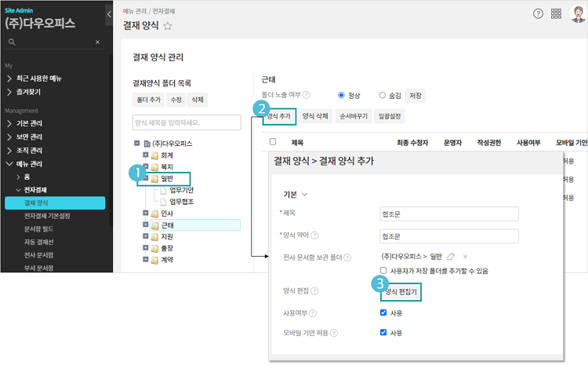
Task: Remove the 일반 folder with the X icon
Action: (x=465, y=257)
